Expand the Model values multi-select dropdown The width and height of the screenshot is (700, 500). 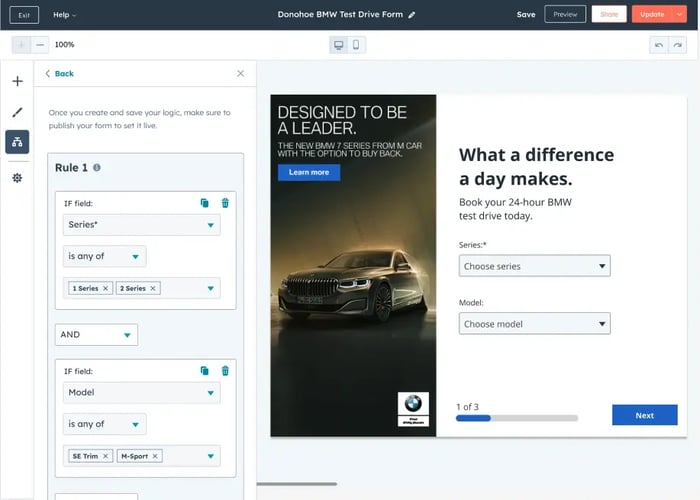click(x=210, y=456)
